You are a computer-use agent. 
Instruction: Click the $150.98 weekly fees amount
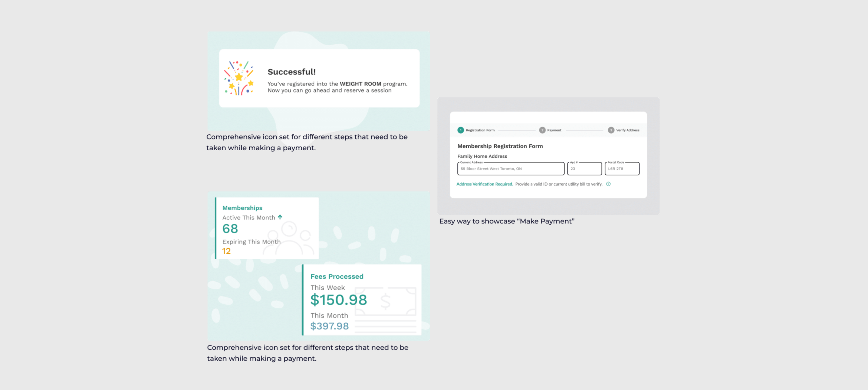tap(338, 300)
